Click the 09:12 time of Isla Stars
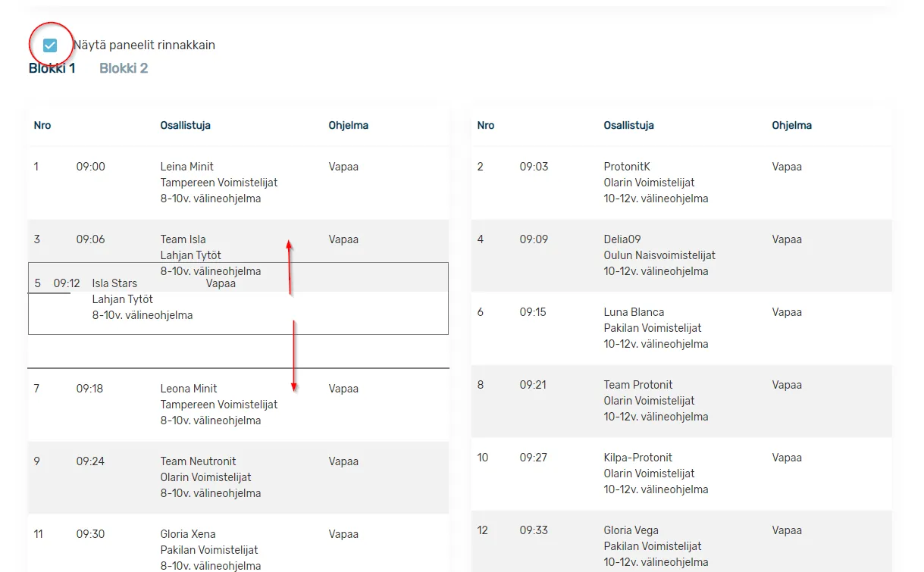The height and width of the screenshot is (572, 924). 67,283
